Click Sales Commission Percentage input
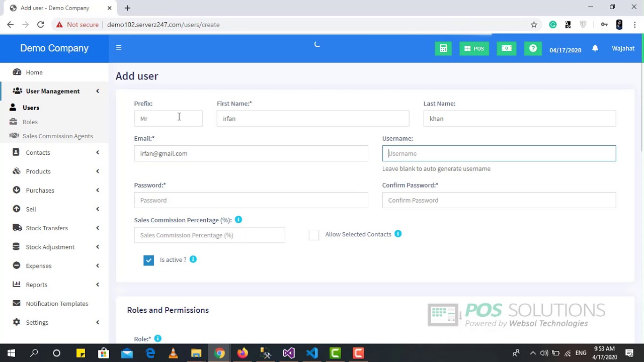644x362 pixels. [209, 235]
